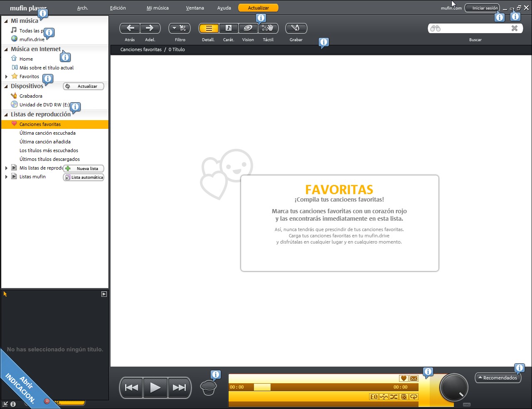
Task: Click the binoculars search icon
Action: coord(435,28)
